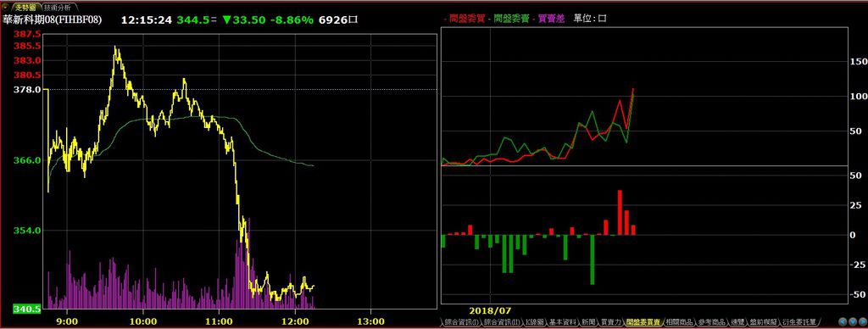Viewport: 868px width, 329px height.
Task: Click the 2018/07 date axis label
Action: pyautogui.click(x=490, y=310)
